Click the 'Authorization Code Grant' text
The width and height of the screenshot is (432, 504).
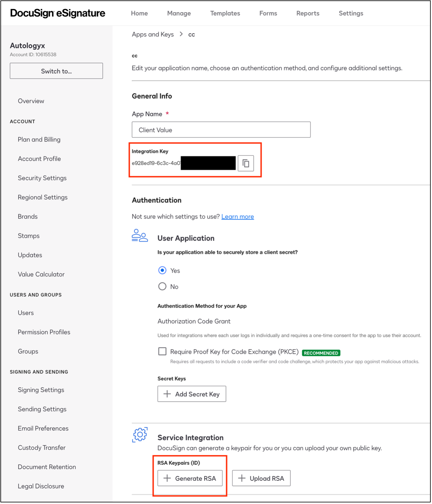pyautogui.click(x=194, y=322)
